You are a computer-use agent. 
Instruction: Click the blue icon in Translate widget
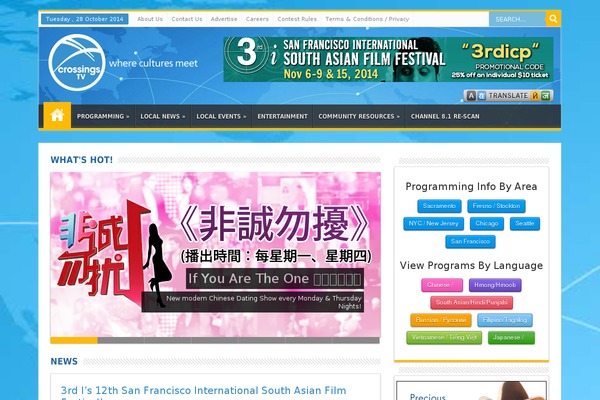[x=482, y=96]
